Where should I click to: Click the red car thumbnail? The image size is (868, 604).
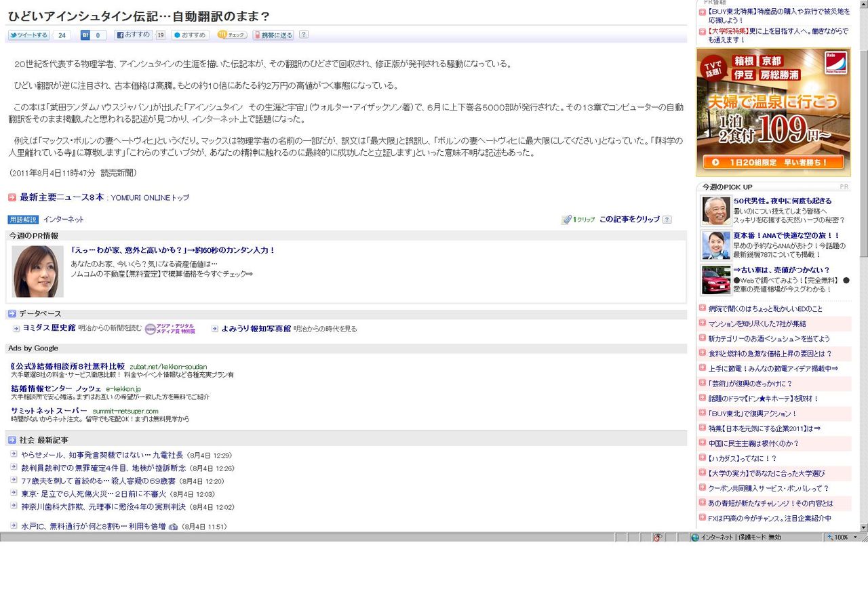click(x=716, y=279)
